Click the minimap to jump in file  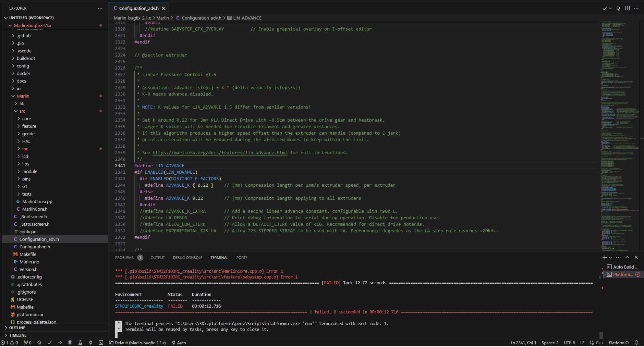[619, 103]
